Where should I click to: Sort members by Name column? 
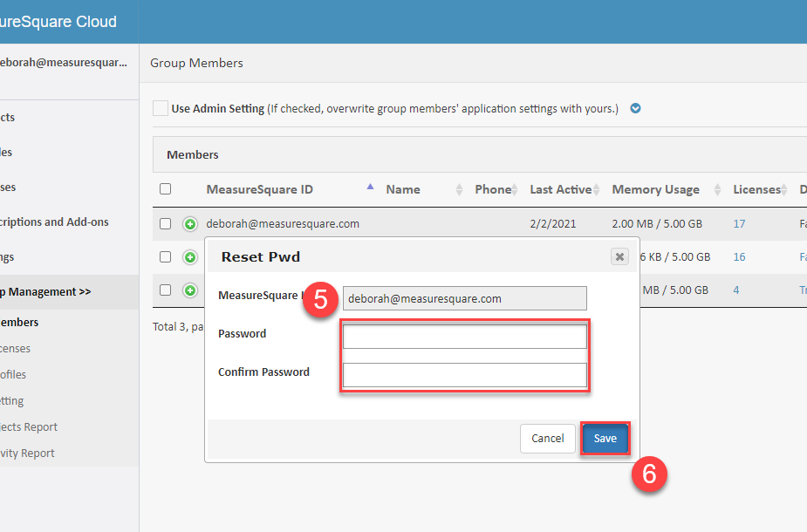point(459,190)
